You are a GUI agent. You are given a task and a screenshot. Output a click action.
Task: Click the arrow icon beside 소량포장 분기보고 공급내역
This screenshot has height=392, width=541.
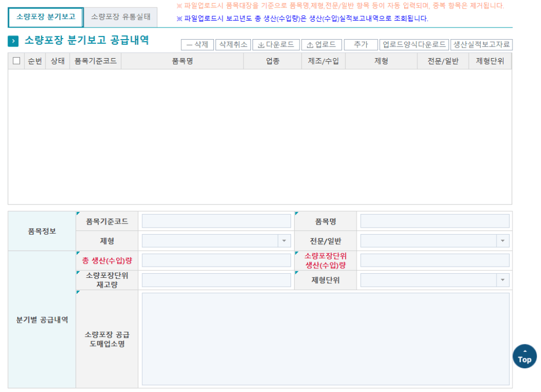pyautogui.click(x=14, y=41)
